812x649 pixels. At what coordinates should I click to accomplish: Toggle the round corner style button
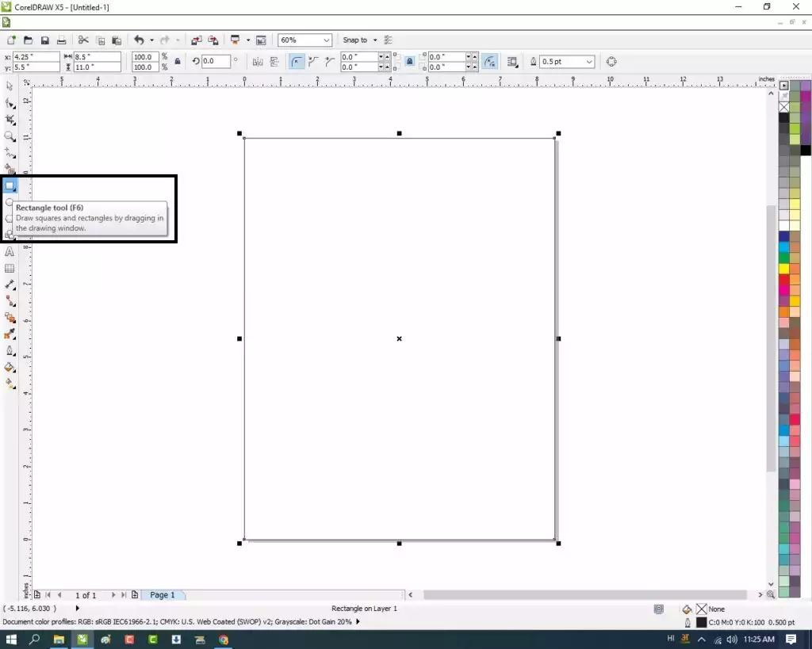297,62
